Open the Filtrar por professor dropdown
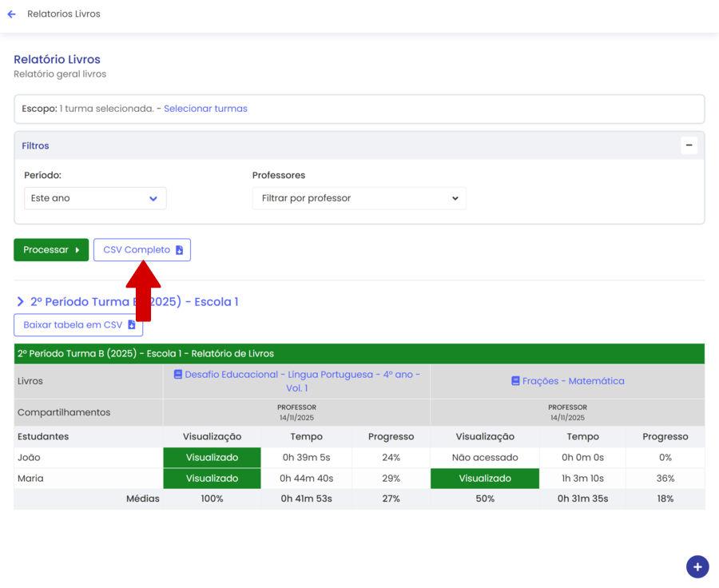719x588 pixels. point(359,198)
